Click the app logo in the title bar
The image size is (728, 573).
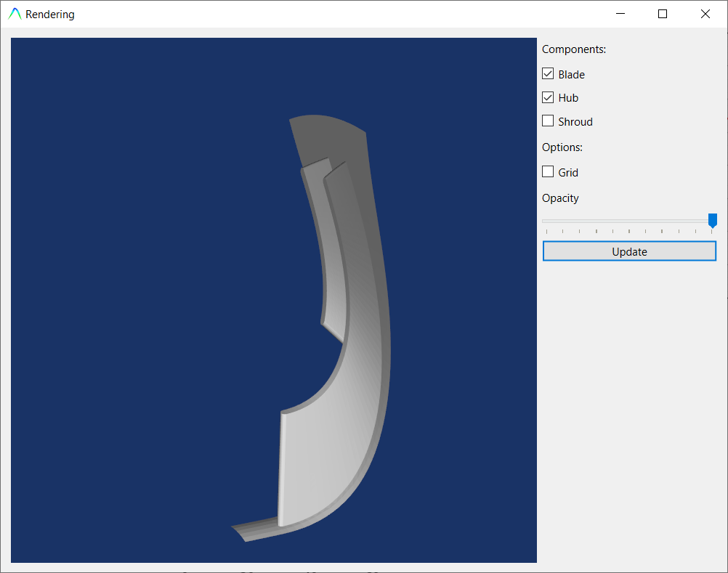coord(15,14)
